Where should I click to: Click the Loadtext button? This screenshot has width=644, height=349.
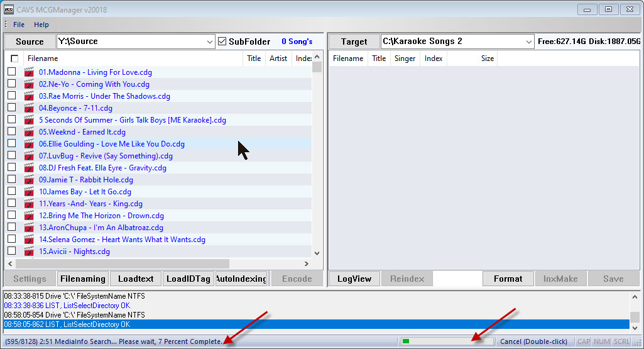(x=136, y=279)
